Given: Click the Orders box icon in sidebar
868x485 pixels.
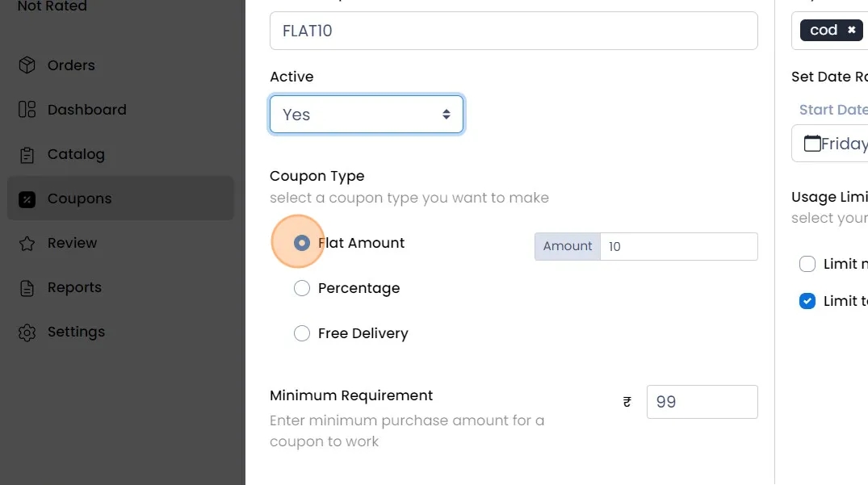Looking at the screenshot, I should (x=27, y=65).
